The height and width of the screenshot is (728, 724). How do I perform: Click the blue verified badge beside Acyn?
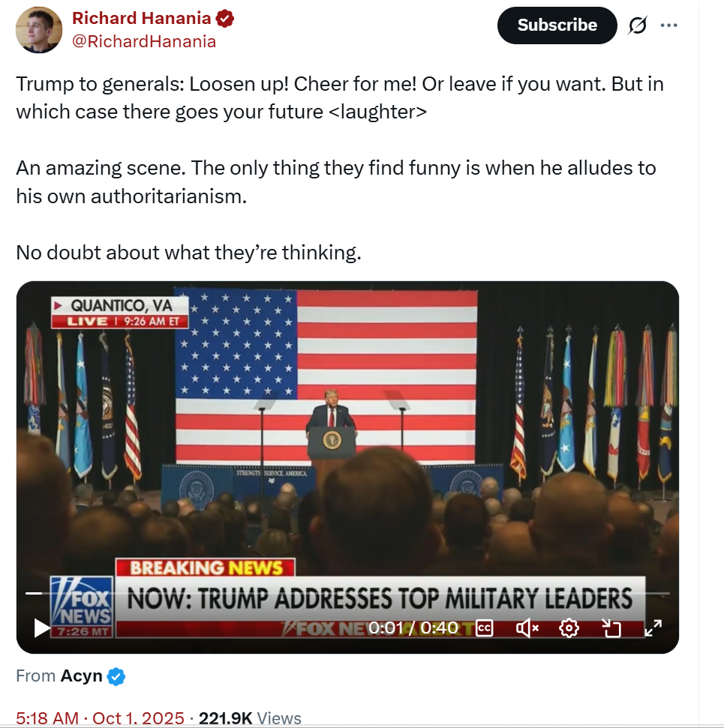point(116,676)
